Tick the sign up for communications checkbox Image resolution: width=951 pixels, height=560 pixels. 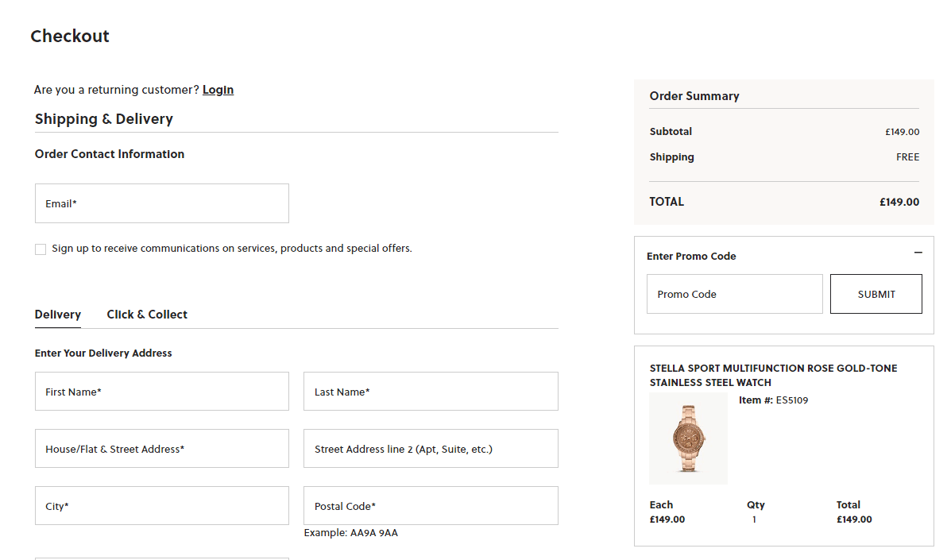click(x=41, y=249)
